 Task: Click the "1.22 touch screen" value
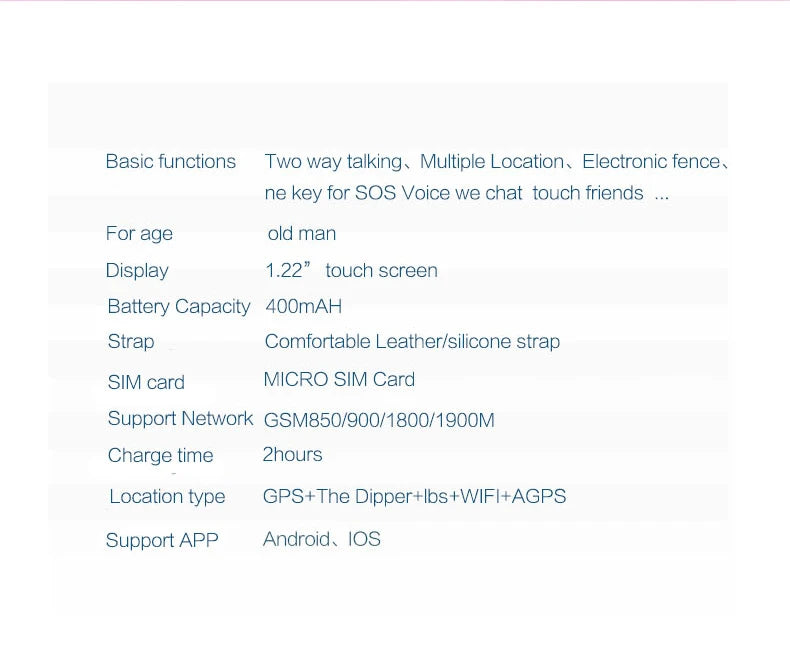(x=351, y=271)
